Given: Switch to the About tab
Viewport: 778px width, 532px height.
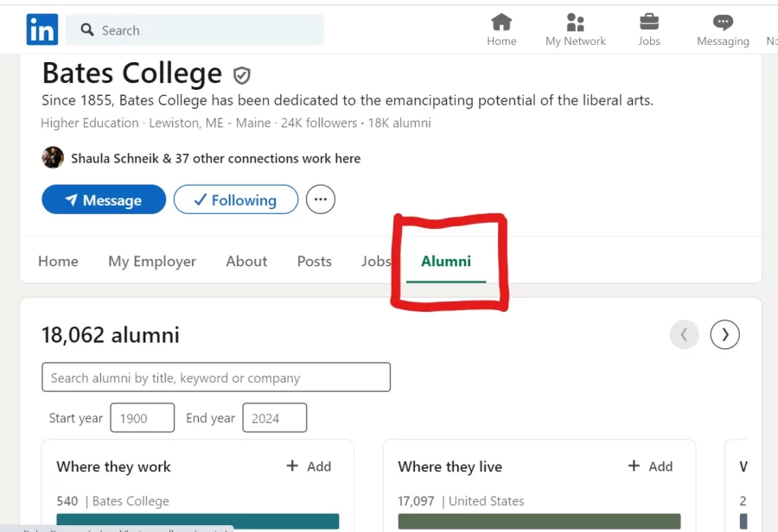Looking at the screenshot, I should 246,262.
